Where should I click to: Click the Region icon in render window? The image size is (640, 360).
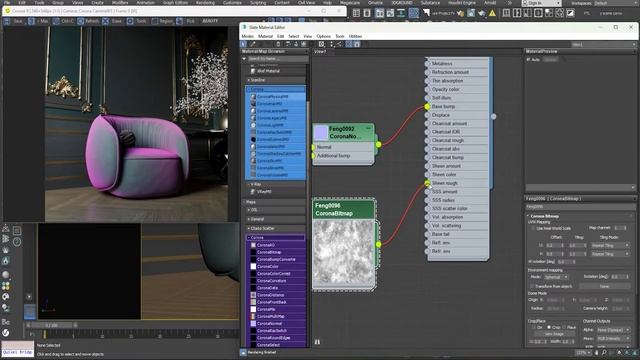(155, 21)
